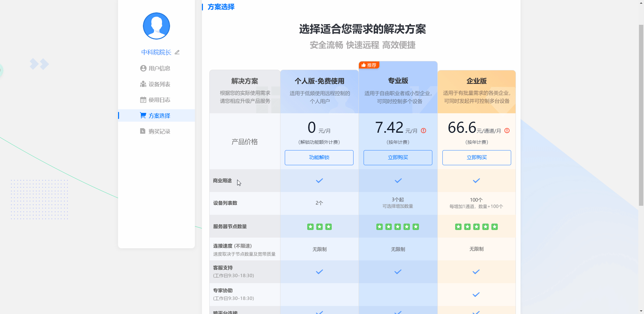Click the 7.42 元/月 price
This screenshot has height=314, width=644.
[x=396, y=128]
